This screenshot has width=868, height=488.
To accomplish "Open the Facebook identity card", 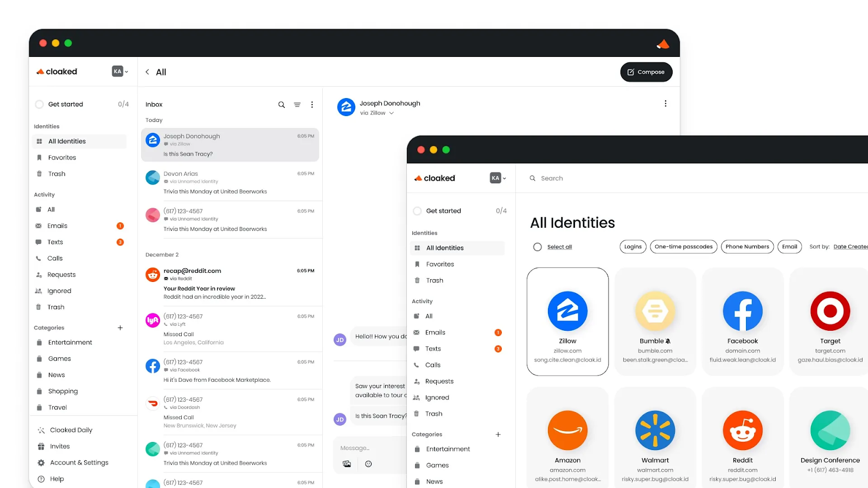I will (743, 322).
